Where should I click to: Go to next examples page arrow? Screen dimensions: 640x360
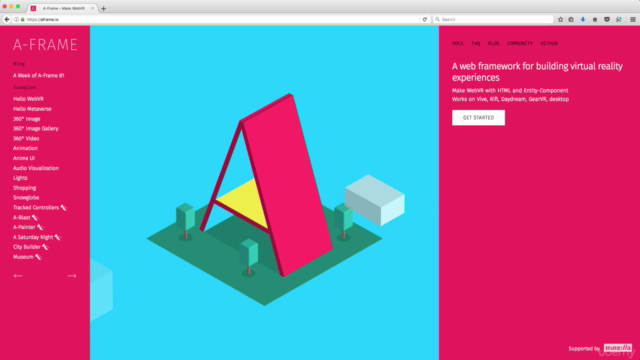click(72, 276)
